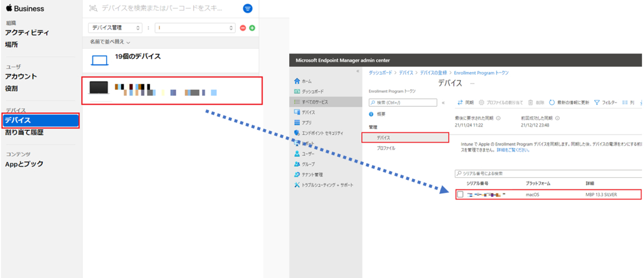This screenshot has height=278, width=644.
Task: Click the Apple Business logo
Action: click(x=25, y=9)
